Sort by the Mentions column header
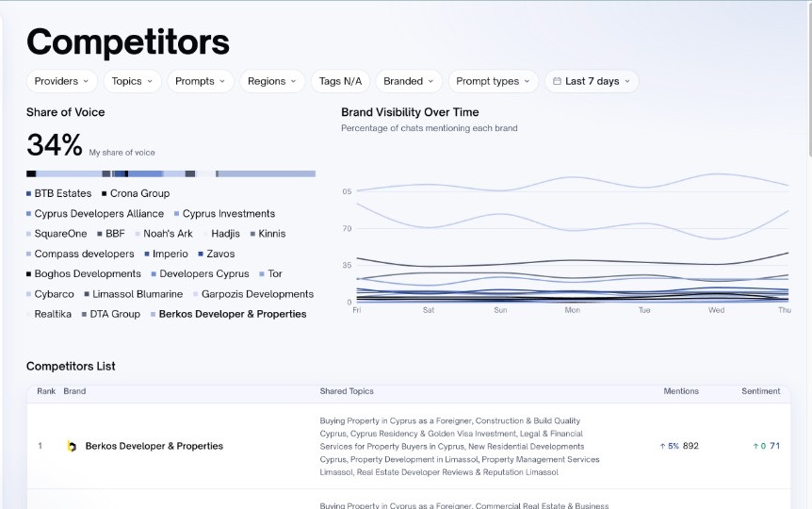Screen dimensions: 812x509 pyautogui.click(x=681, y=391)
